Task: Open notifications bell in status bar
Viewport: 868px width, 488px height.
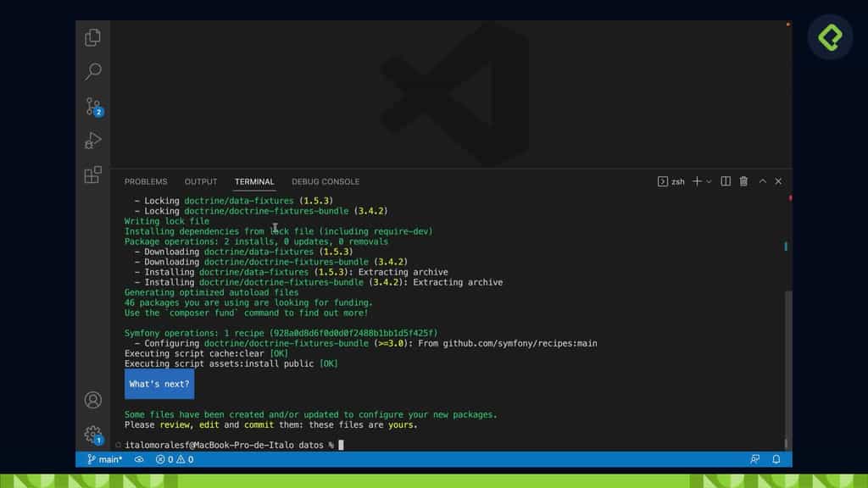Action: tap(776, 459)
